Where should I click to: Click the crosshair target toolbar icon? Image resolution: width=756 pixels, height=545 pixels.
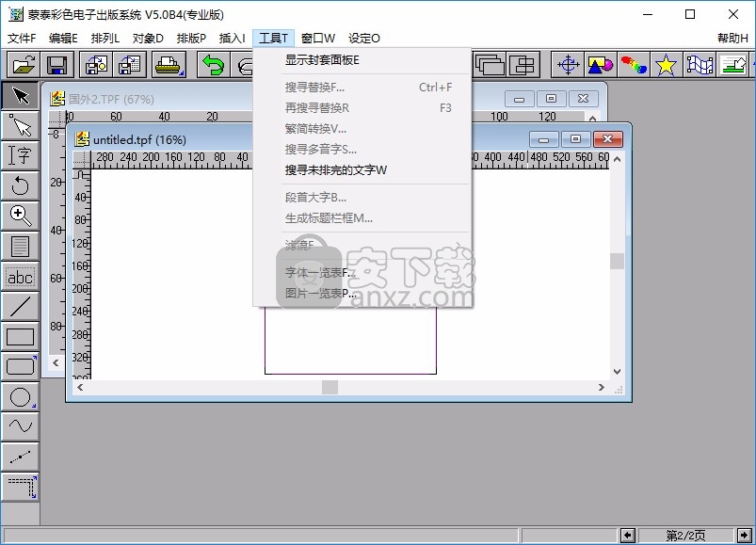[x=568, y=65]
